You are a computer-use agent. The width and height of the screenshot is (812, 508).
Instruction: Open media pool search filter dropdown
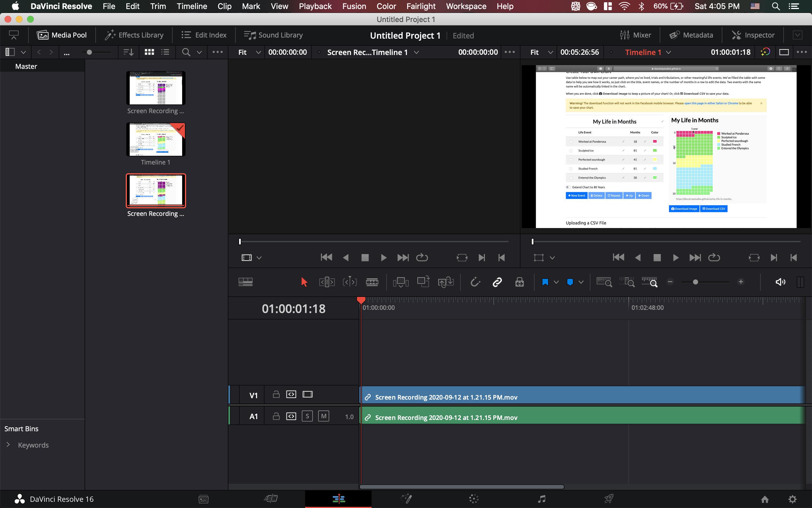pyautogui.click(x=199, y=52)
